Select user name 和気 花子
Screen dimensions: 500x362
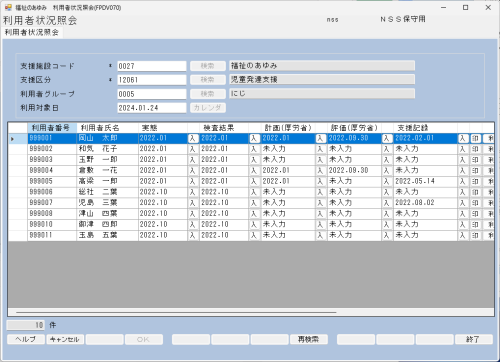[107, 149]
